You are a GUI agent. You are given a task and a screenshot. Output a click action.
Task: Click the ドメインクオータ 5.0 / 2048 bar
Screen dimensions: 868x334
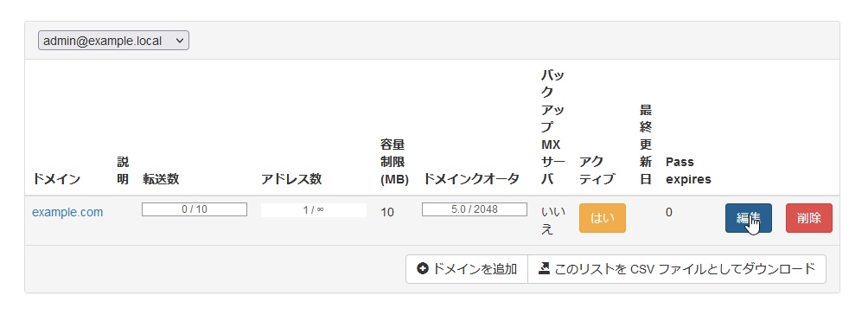point(475,209)
